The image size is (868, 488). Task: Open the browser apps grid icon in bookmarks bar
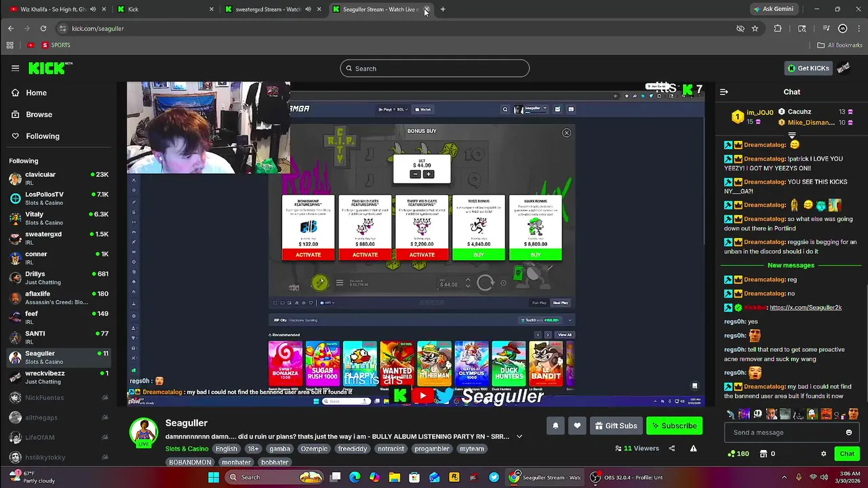coord(9,45)
